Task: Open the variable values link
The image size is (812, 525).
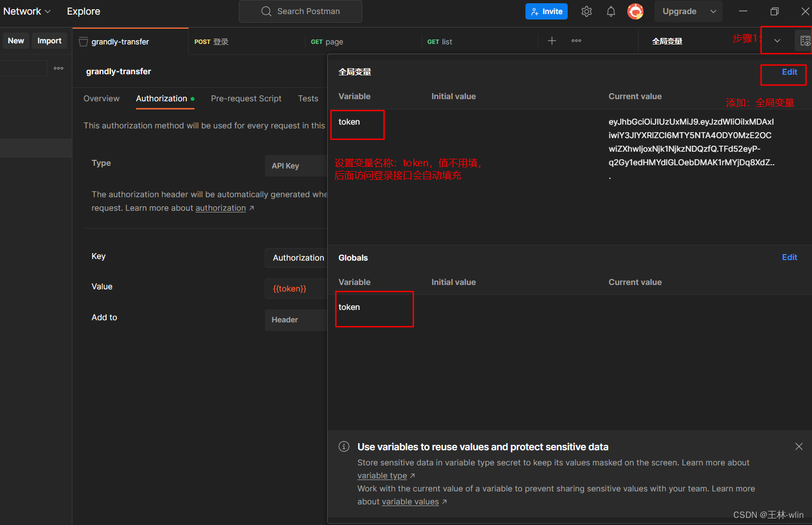Action: click(x=410, y=502)
